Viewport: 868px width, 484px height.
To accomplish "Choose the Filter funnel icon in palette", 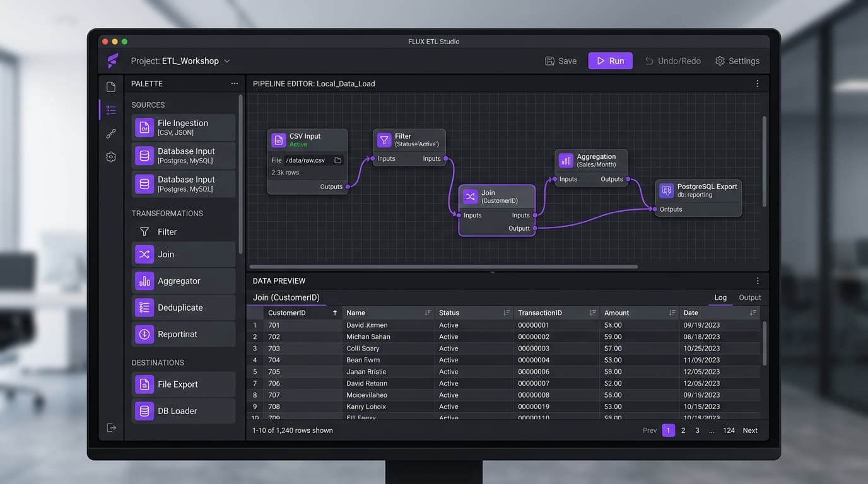I will 144,232.
